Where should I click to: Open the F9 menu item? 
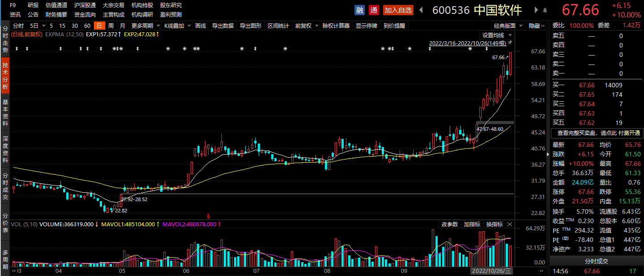[13, 5]
